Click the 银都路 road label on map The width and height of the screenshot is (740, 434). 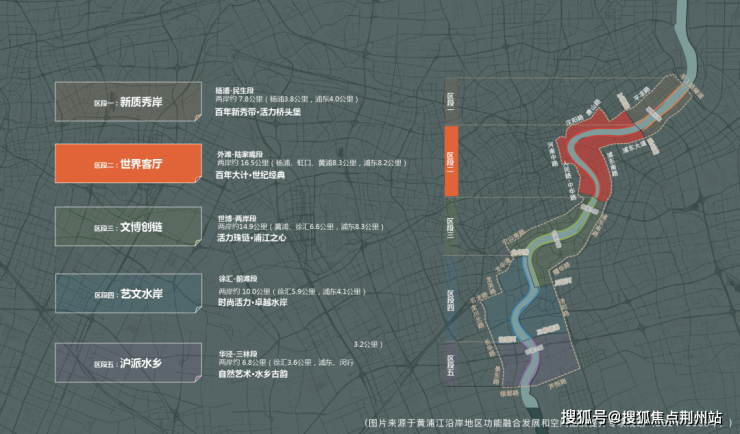tap(509, 392)
